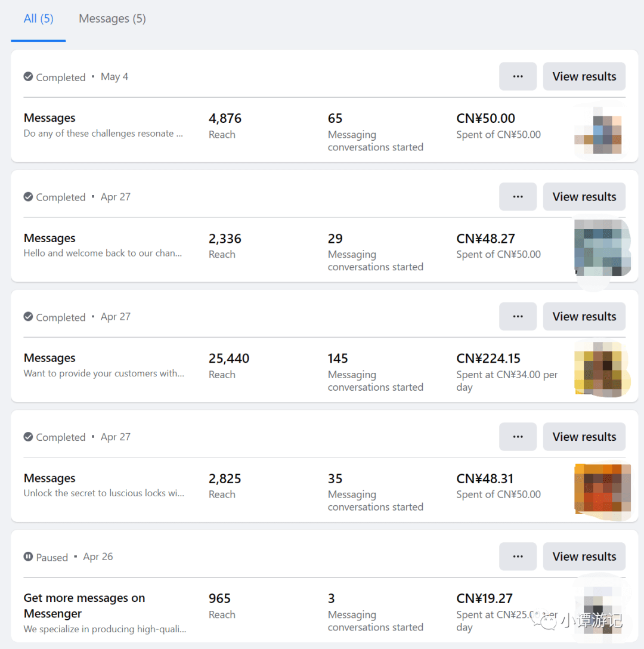The width and height of the screenshot is (644, 649).
Task: Click the 'Spent of CN¥50.00' label under CN¥48.31
Action: tap(499, 494)
